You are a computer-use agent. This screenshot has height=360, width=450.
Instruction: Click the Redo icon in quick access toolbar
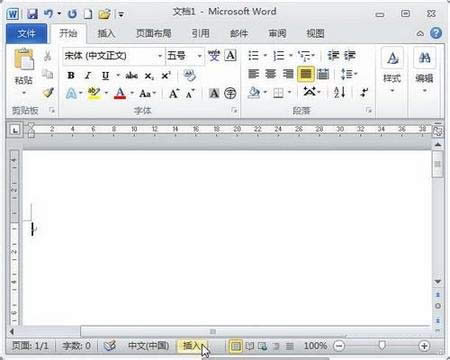pyautogui.click(x=72, y=14)
